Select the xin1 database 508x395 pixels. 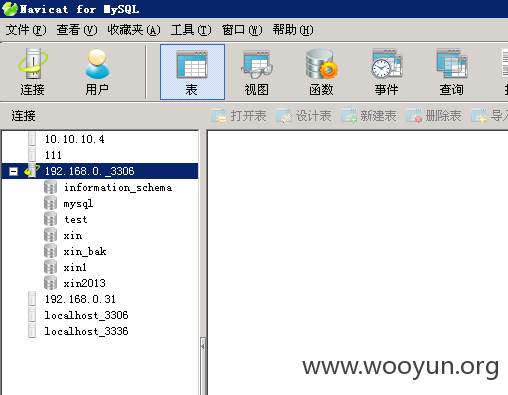[75, 267]
